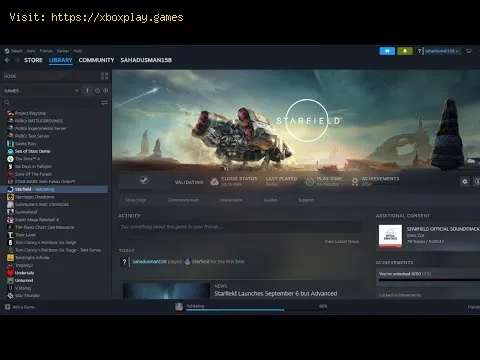Select The Texas Chain Saw Massacre
480x360 pixels.
(x=44, y=227)
